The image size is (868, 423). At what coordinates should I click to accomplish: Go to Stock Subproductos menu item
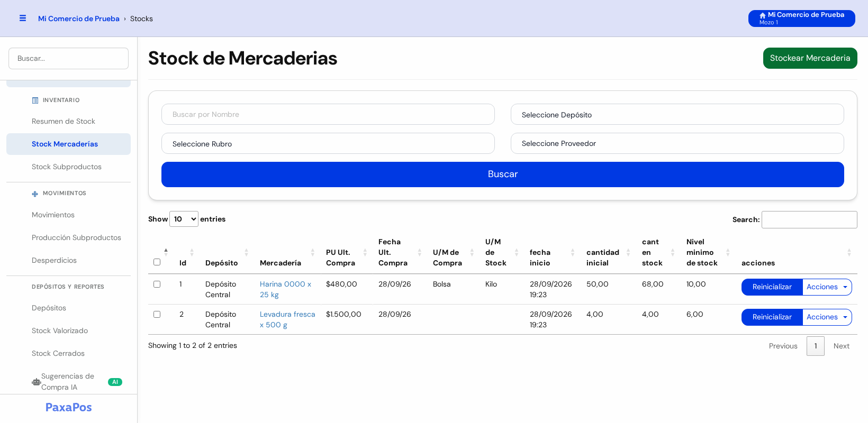[x=68, y=167]
